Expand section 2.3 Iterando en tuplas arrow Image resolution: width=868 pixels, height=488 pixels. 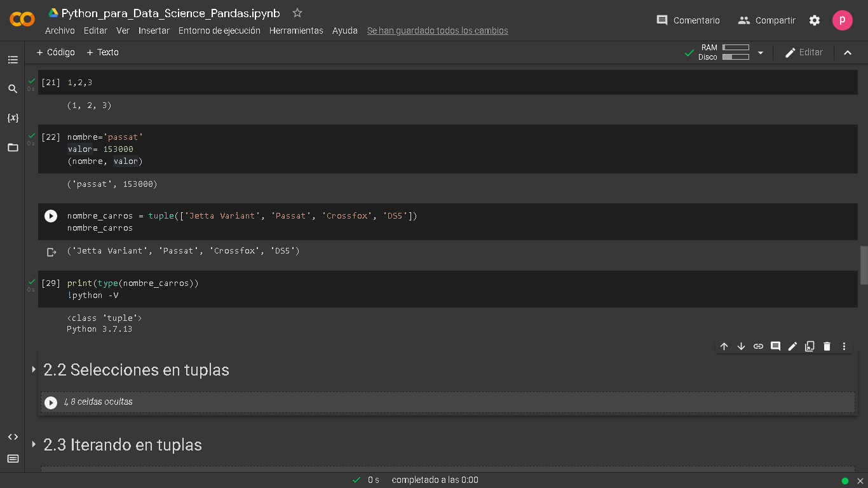tap(34, 444)
